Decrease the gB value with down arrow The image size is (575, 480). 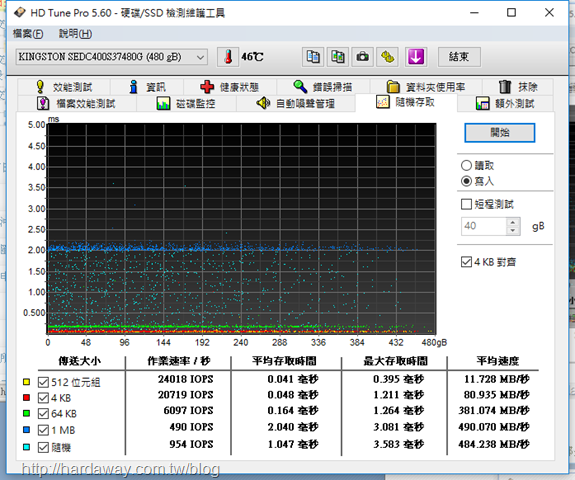[513, 231]
